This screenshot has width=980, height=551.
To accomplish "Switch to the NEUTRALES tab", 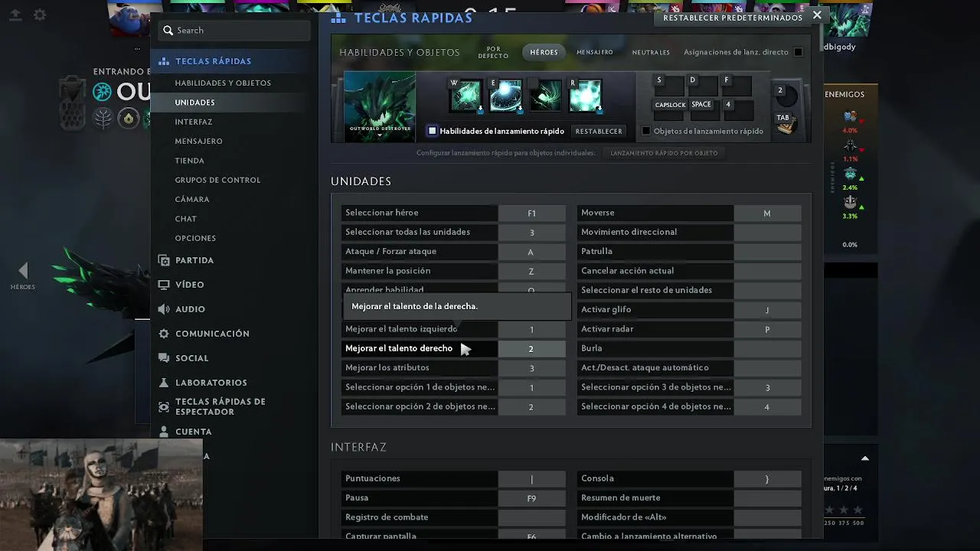I will pos(651,52).
